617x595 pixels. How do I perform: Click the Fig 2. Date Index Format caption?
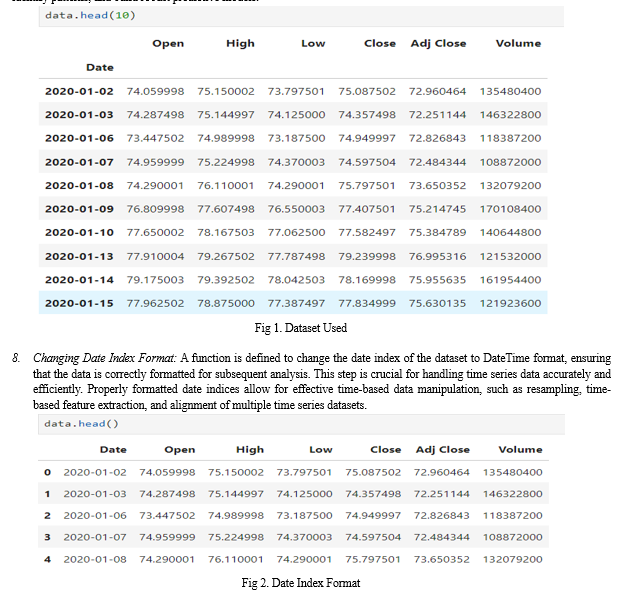coord(301,583)
